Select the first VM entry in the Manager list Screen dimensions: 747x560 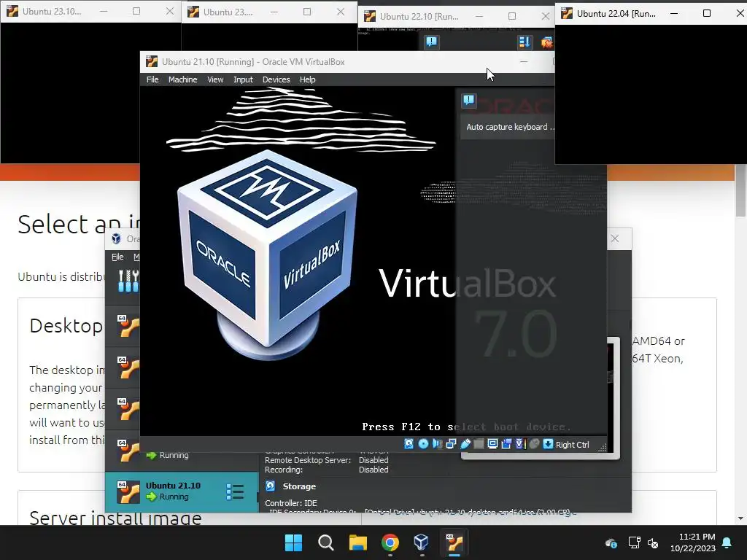point(123,326)
